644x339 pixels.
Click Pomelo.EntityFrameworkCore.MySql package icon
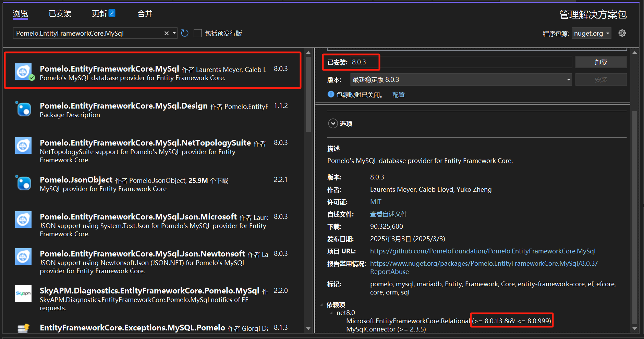[x=23, y=72]
